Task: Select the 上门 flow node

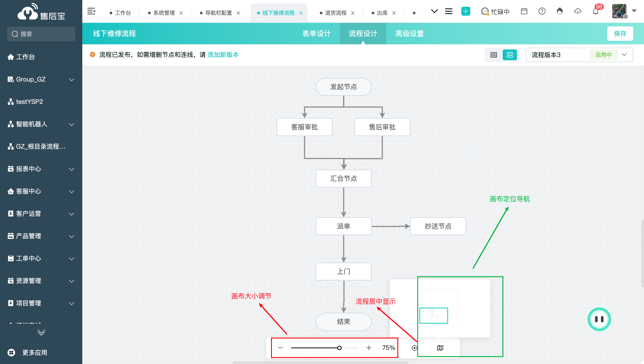Action: click(343, 271)
